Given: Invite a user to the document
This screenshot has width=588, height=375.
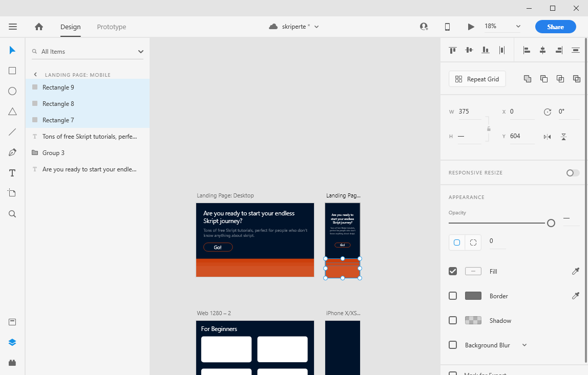Looking at the screenshot, I should click(424, 27).
